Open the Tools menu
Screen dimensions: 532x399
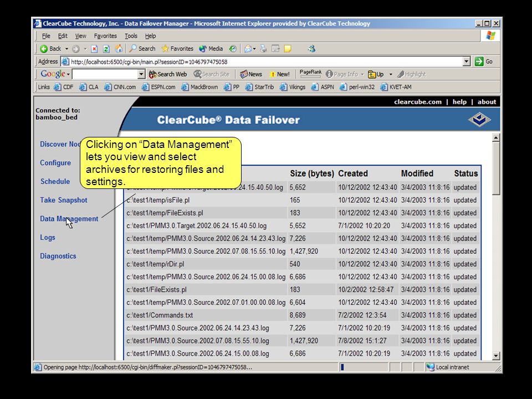click(131, 36)
